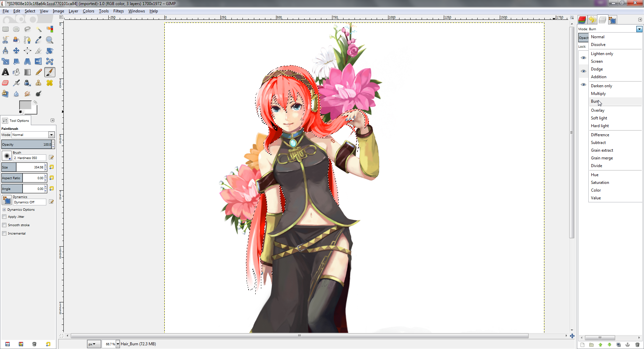The width and height of the screenshot is (644, 349).
Task: Click the Opacity spinner arrows
Action: pyautogui.click(x=53, y=145)
